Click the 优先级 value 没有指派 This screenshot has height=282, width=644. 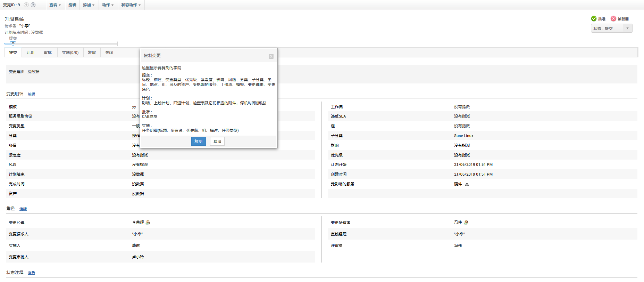pos(462,155)
